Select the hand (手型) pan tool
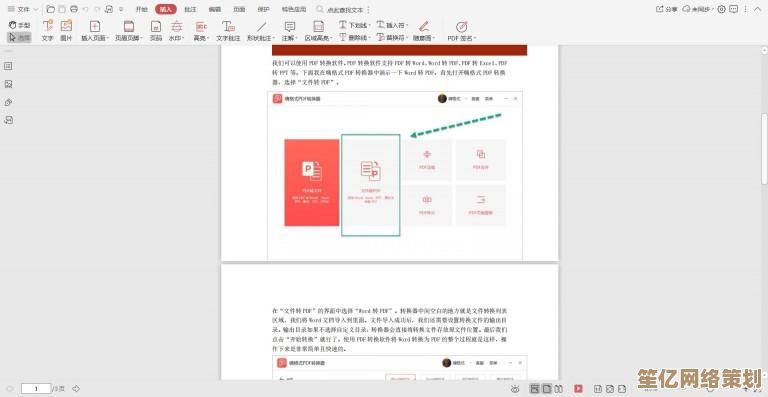The width and height of the screenshot is (768, 397). (20, 25)
